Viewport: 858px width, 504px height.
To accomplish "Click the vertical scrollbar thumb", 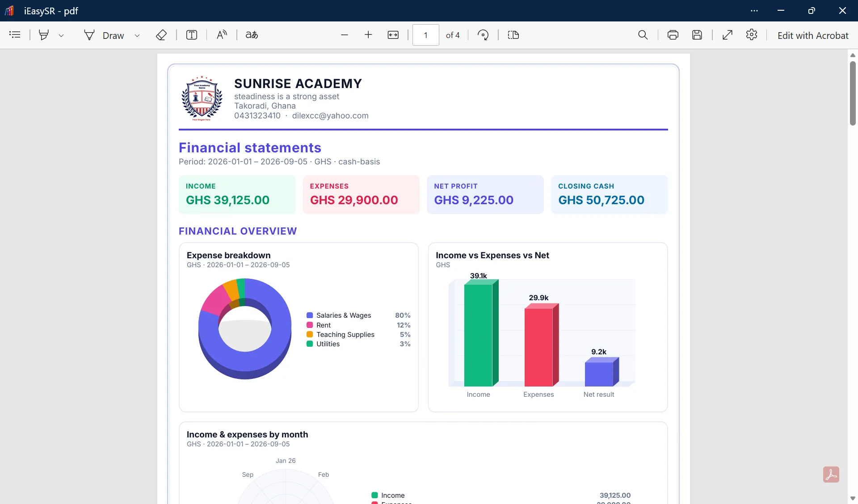I will pos(853,93).
